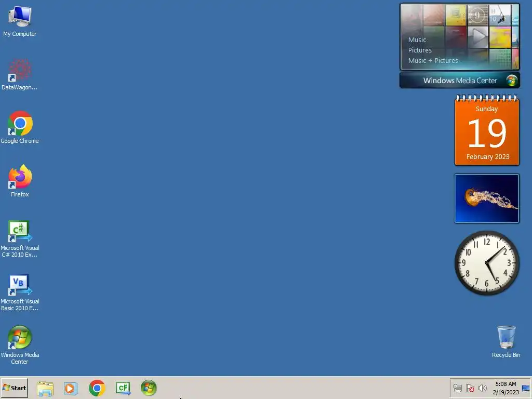Launch Windows Media Player from taskbar
The height and width of the screenshot is (399, 532).
[71, 388]
